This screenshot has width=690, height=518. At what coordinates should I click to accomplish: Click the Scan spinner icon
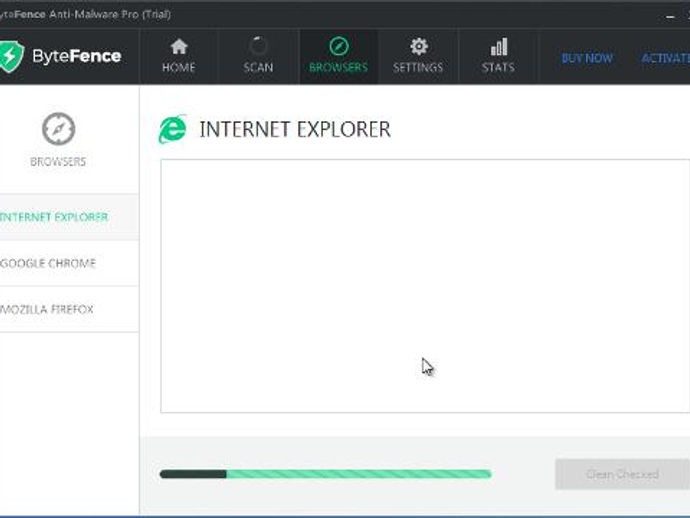pyautogui.click(x=258, y=46)
